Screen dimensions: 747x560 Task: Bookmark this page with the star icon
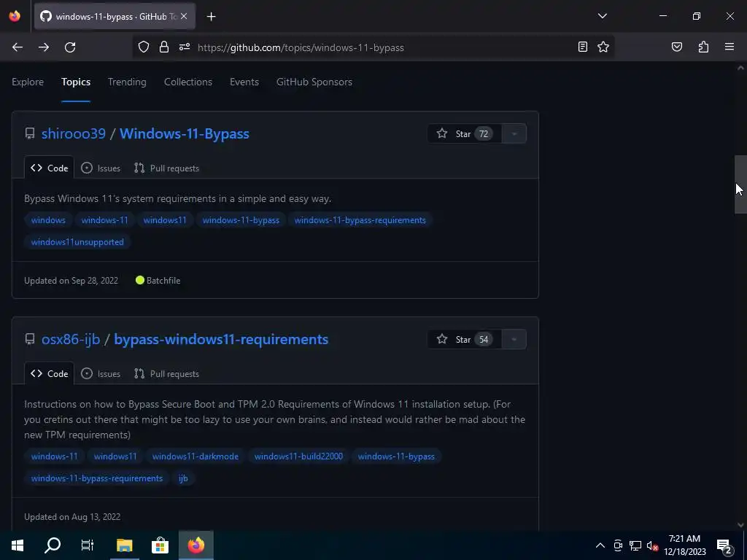603,47
